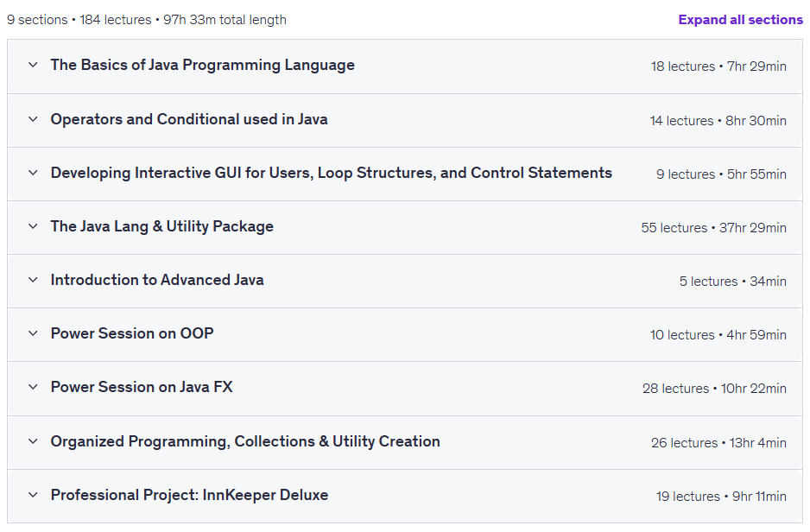Expand chevron for Professional Project: InnKeeper Deluxe
The image size is (810, 532).
point(33,495)
